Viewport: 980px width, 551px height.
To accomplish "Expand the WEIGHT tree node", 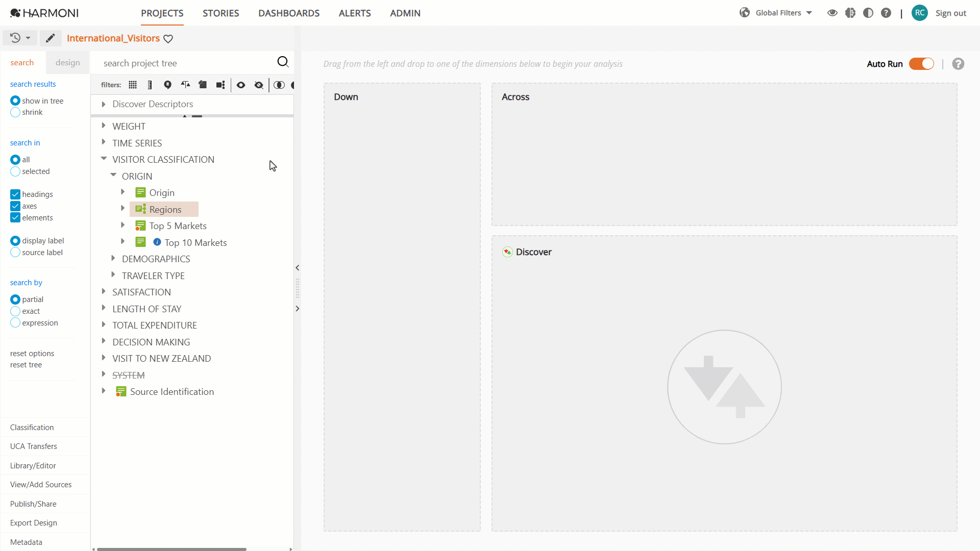I will coord(104,126).
